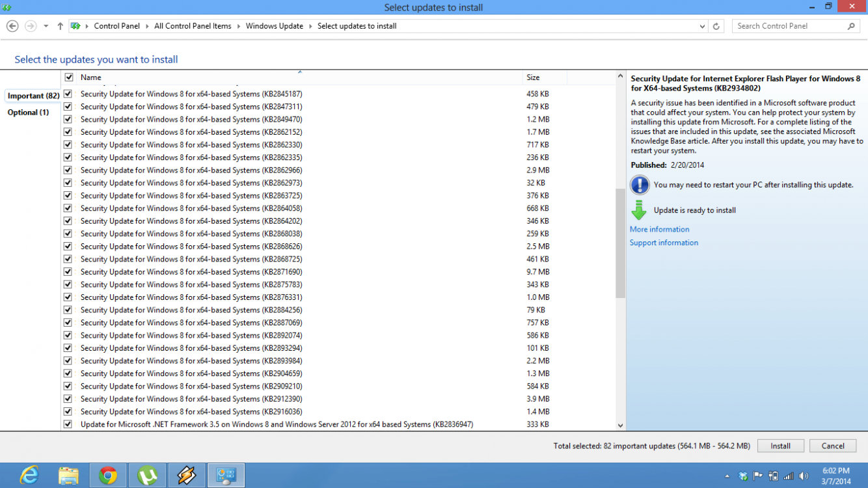Screen dimensions: 868x488
Task: Click the Forward arrow navigation button
Action: click(30, 26)
